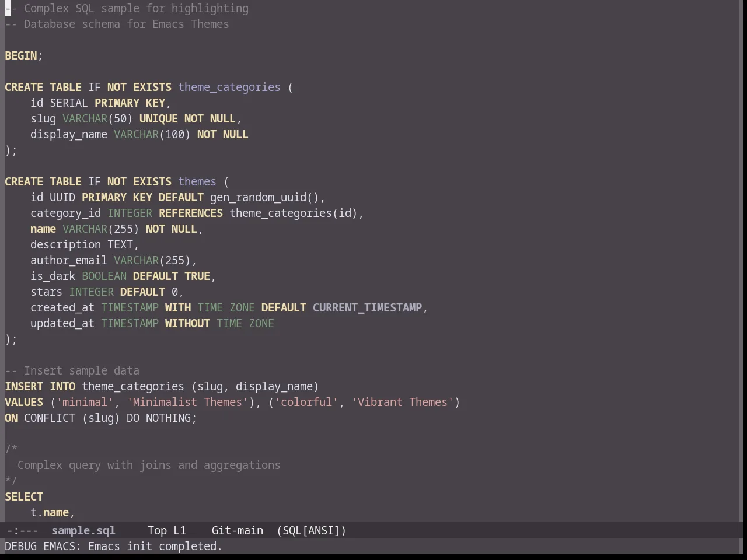Click 'stars' column name
747x560 pixels.
coord(46,292)
